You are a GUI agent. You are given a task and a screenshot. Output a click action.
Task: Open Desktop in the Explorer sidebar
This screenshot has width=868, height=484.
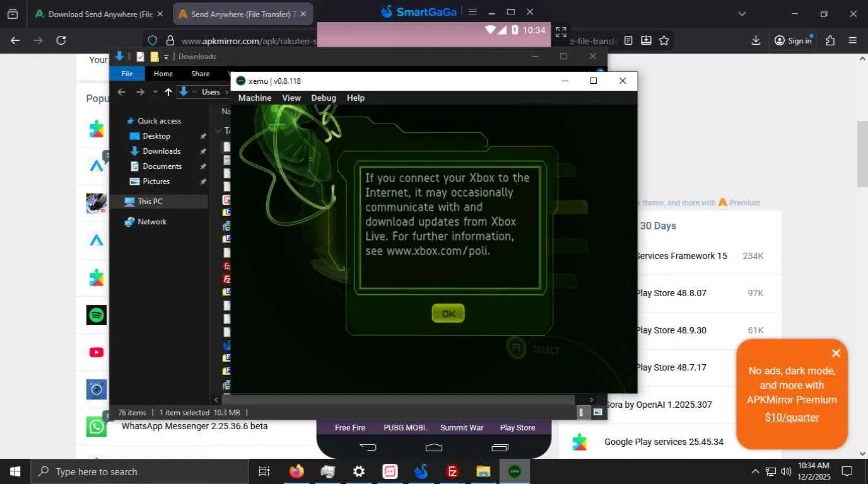click(x=156, y=136)
